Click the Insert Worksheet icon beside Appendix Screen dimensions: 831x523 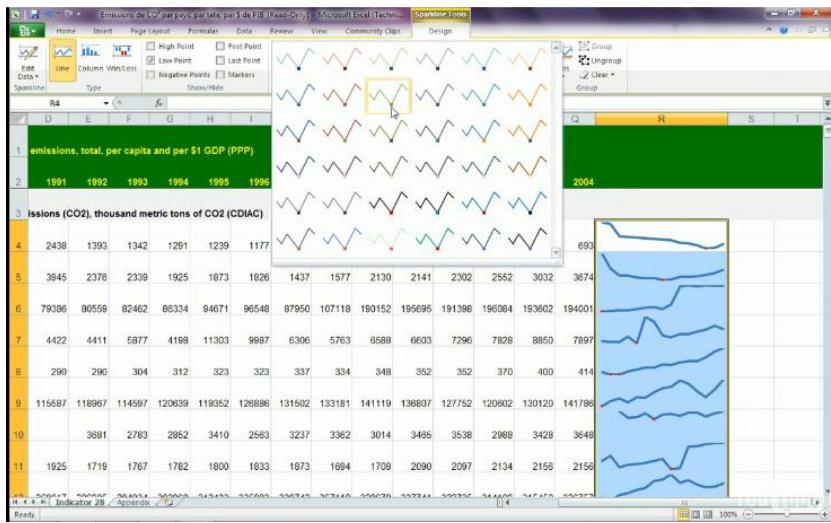[166, 502]
